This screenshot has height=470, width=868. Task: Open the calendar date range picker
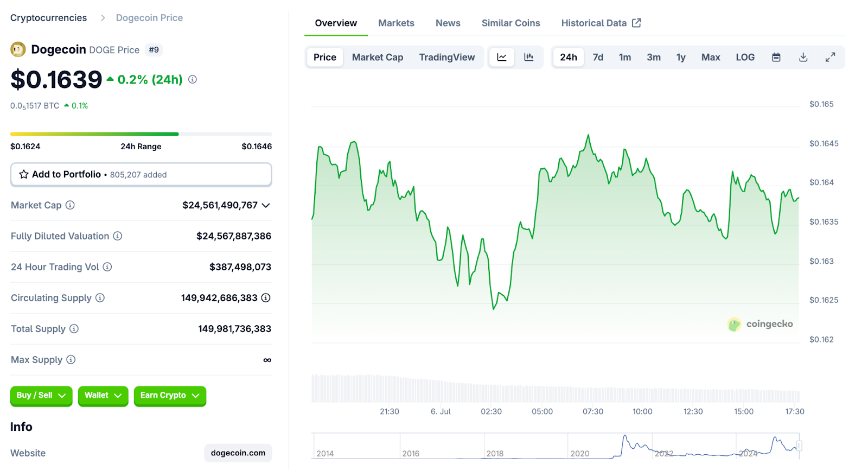click(776, 57)
